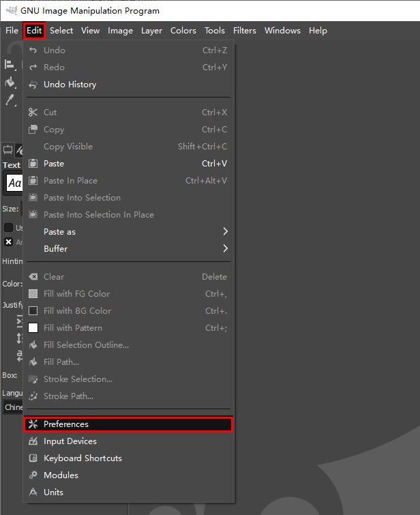The height and width of the screenshot is (515, 420).
Task: Open the Windows menu
Action: tap(282, 31)
